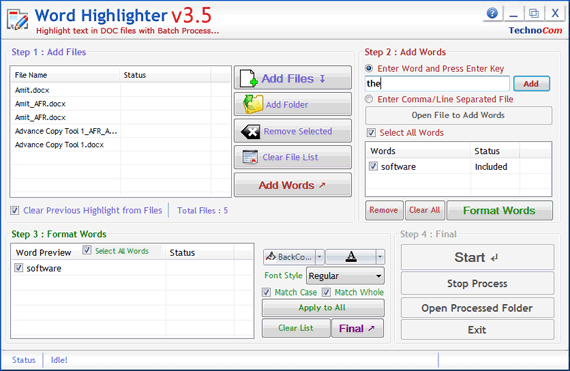Click Open File to Add Words button

tap(458, 115)
